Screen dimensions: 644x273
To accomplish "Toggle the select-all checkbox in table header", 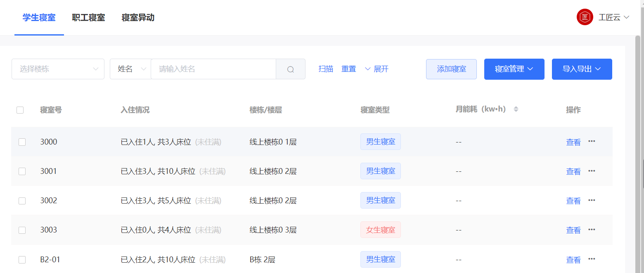I will (x=20, y=110).
